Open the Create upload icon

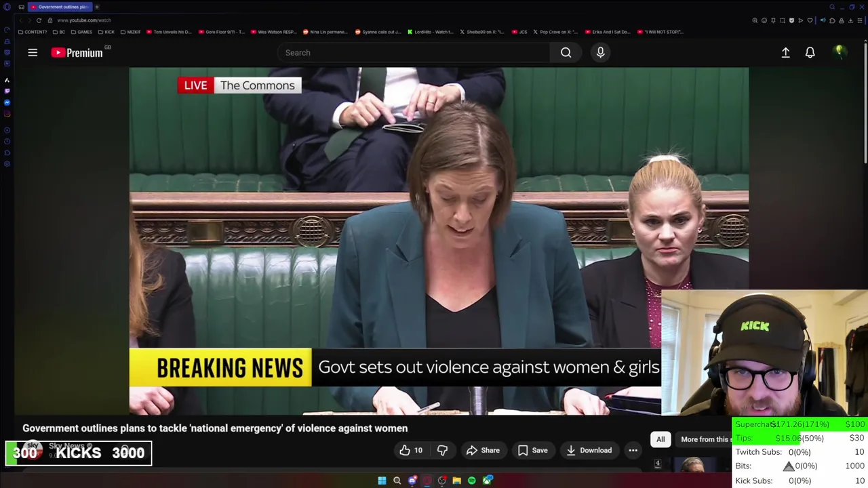coord(785,52)
